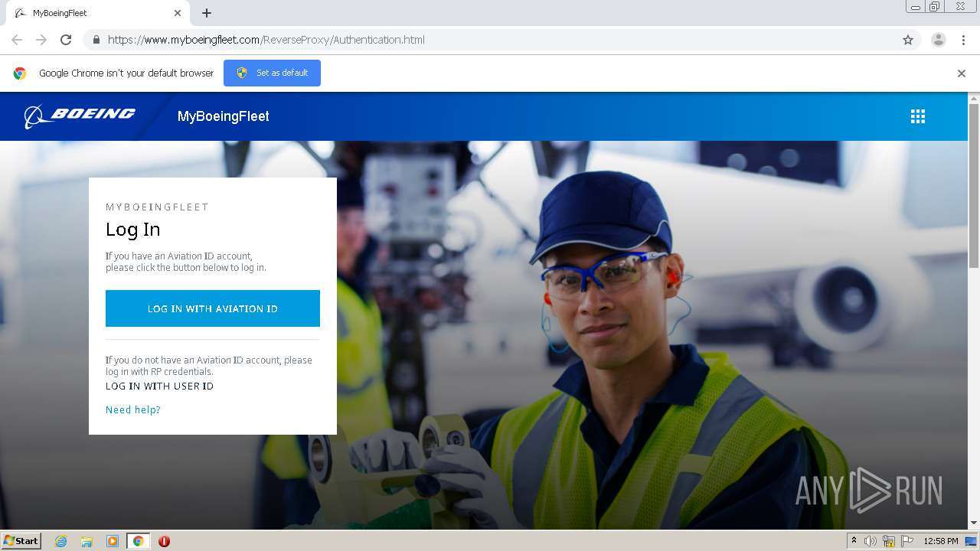The image size is (980, 551).
Task: Open the Windows Start menu
Action: point(21,541)
